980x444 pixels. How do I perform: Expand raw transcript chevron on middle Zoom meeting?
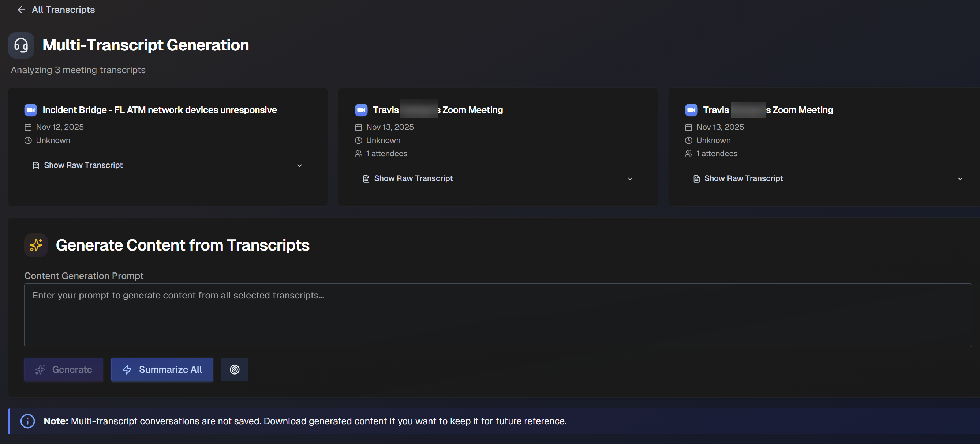click(630, 179)
